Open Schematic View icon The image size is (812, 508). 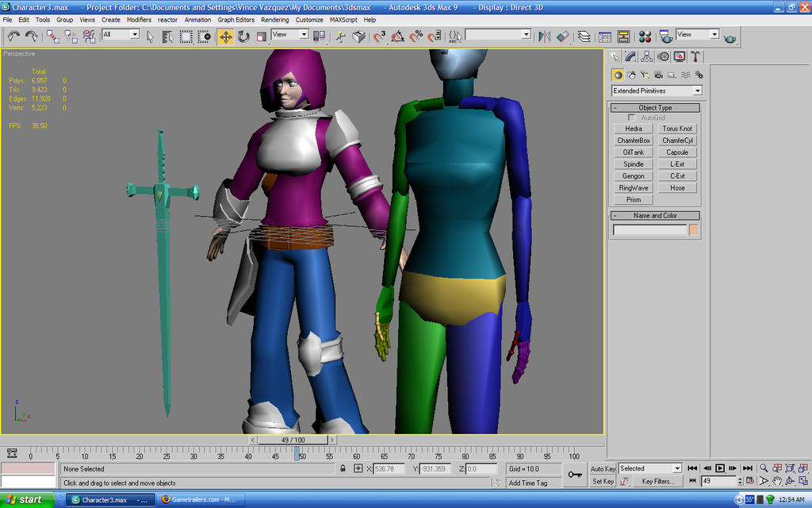click(x=623, y=37)
